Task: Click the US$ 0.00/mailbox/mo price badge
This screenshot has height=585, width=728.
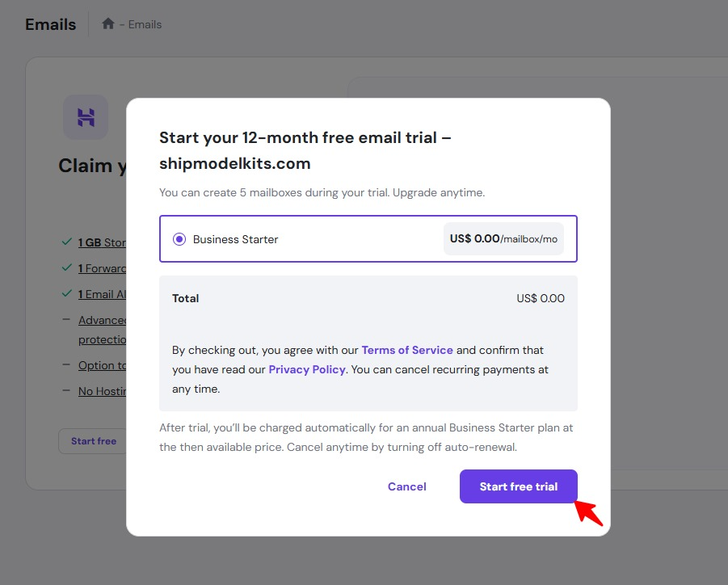Action: coord(503,239)
